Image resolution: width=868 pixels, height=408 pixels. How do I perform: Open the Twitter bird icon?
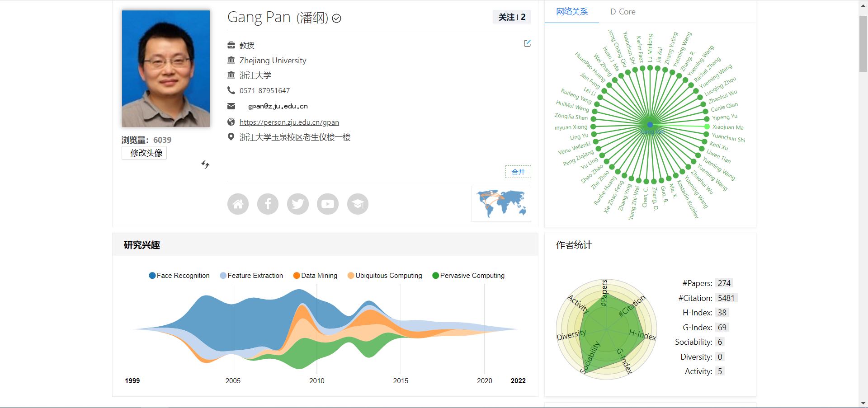coord(297,204)
